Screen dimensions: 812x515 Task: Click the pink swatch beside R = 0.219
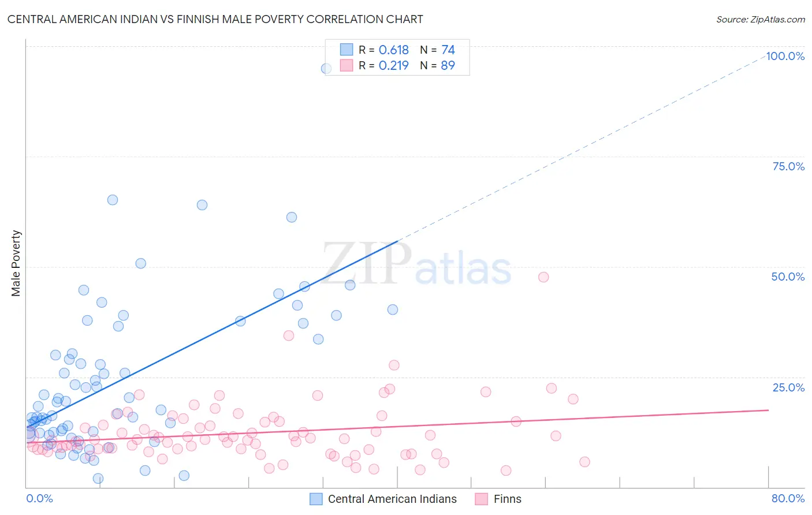click(347, 65)
